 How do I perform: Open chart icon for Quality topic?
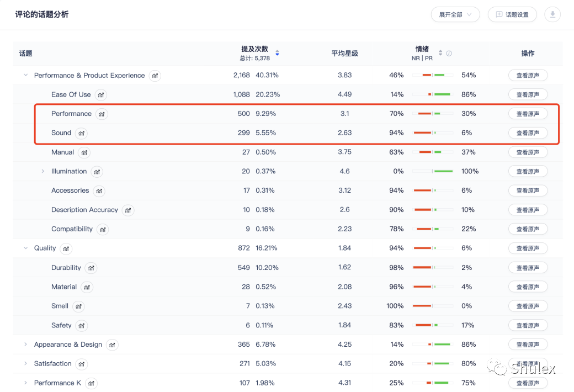click(66, 249)
